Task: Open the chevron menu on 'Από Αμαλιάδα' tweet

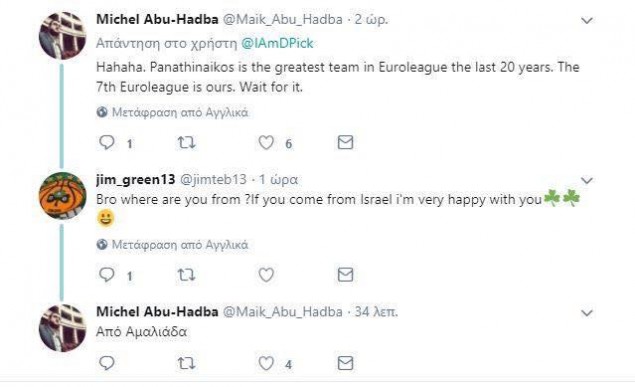Action: coord(587,313)
